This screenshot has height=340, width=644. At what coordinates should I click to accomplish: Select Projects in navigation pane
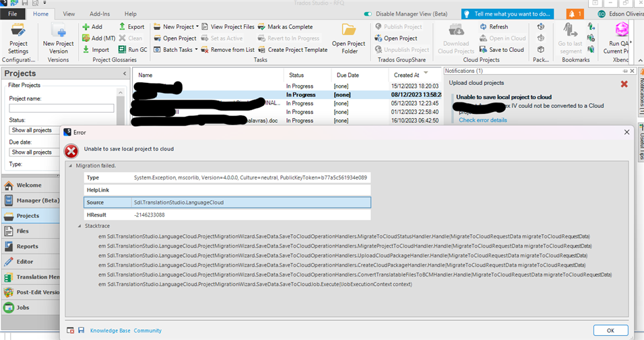point(31,216)
